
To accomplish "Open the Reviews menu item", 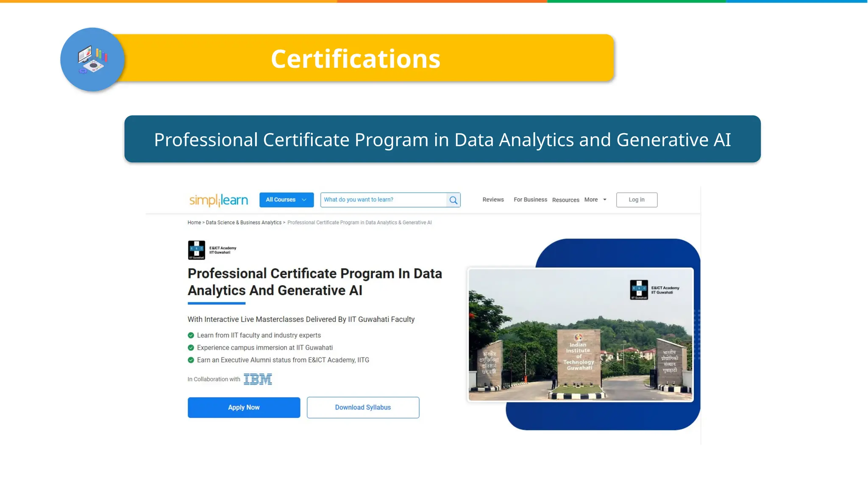I will [x=493, y=200].
